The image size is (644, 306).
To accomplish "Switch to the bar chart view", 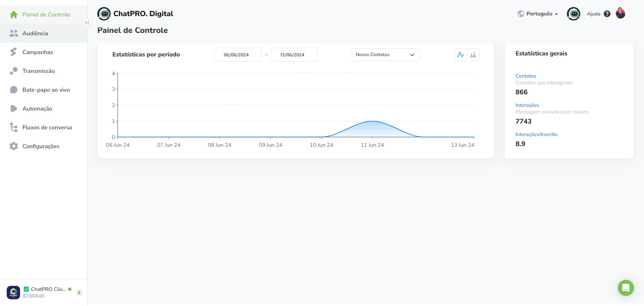I will (473, 55).
